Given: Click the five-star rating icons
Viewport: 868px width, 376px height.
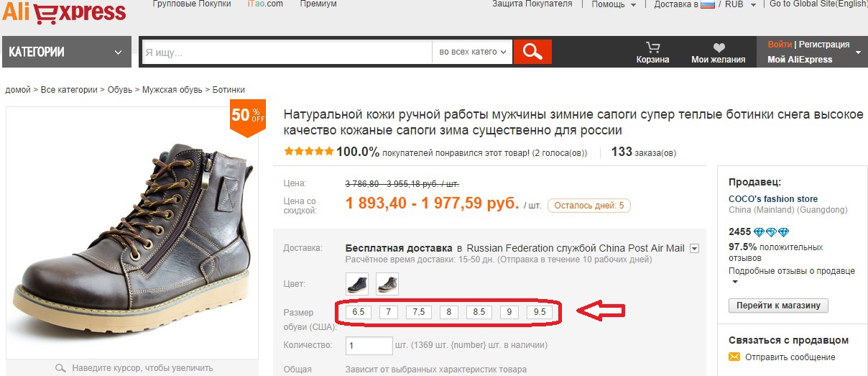Looking at the screenshot, I should 308,152.
